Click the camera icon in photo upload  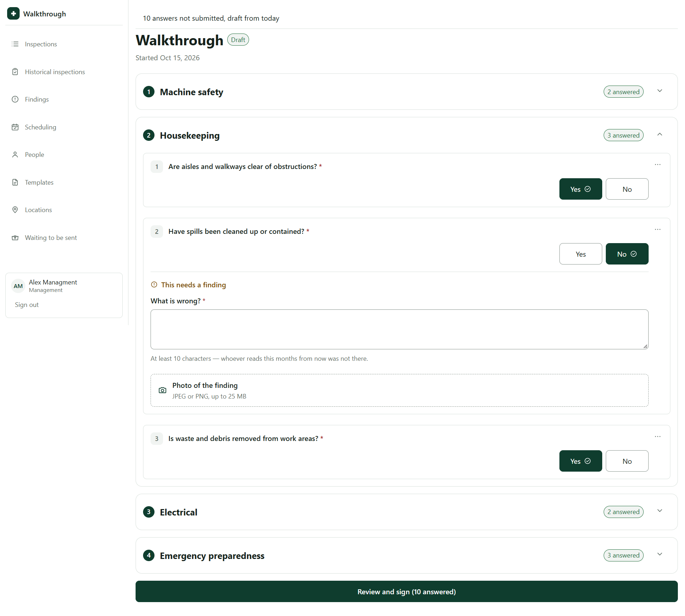(x=162, y=390)
